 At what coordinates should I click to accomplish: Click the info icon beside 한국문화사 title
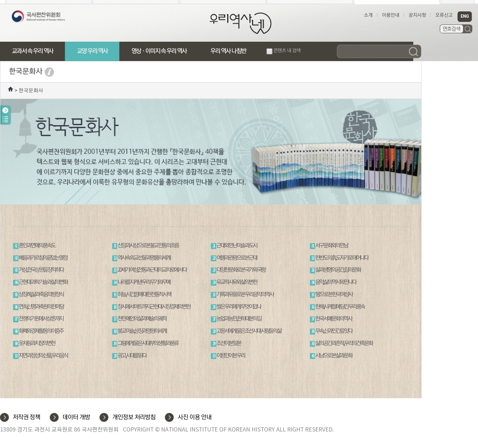click(x=49, y=72)
